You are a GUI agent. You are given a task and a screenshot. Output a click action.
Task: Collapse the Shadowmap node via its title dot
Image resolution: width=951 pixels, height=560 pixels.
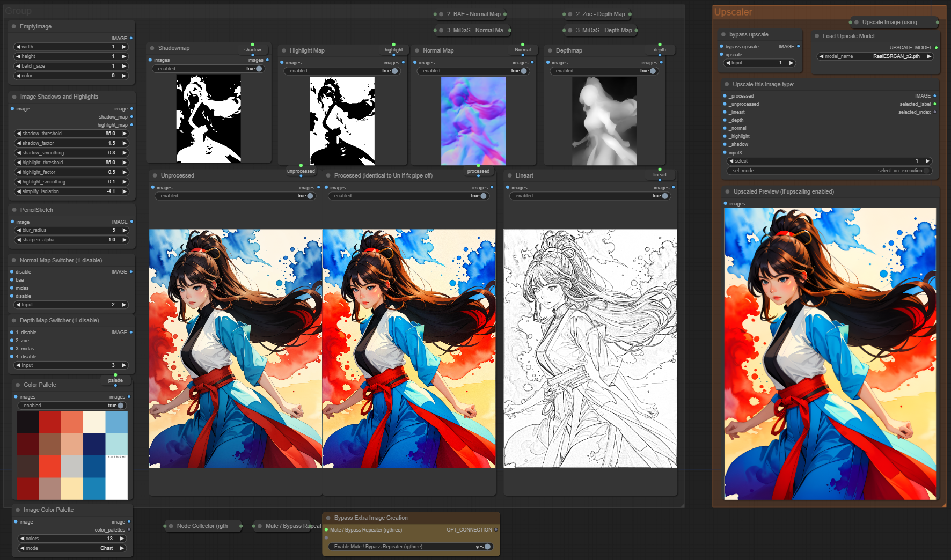tap(152, 48)
